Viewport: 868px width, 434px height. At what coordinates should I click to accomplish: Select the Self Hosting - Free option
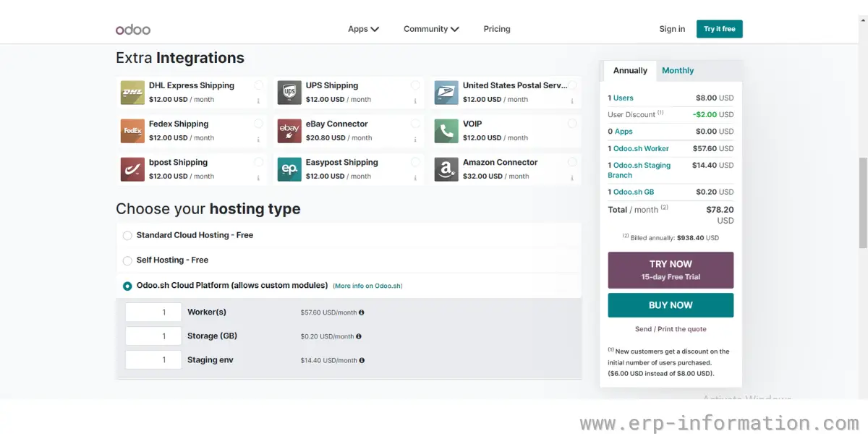[127, 260]
